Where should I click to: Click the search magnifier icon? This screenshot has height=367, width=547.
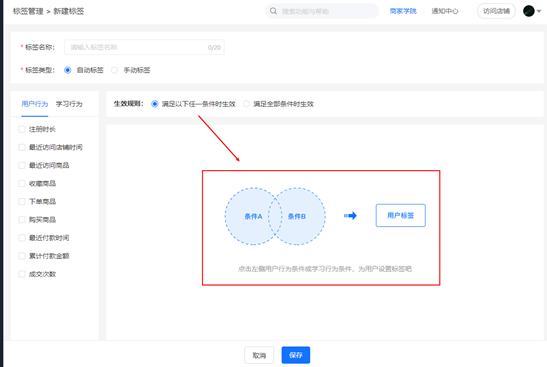pyautogui.click(x=274, y=11)
